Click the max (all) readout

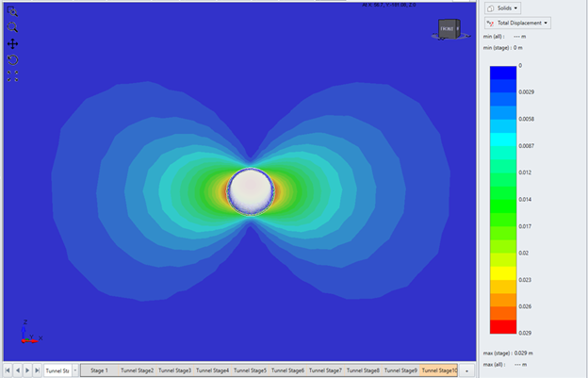point(505,364)
